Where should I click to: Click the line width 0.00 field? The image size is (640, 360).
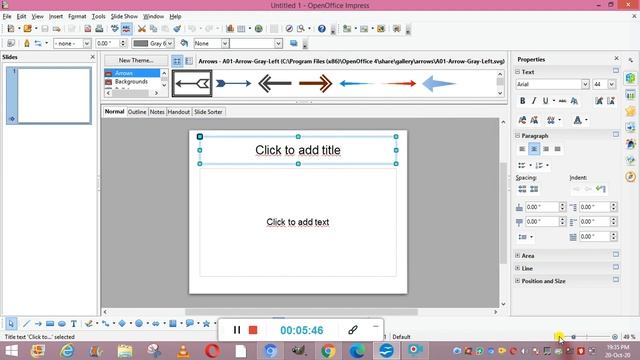(x=107, y=43)
